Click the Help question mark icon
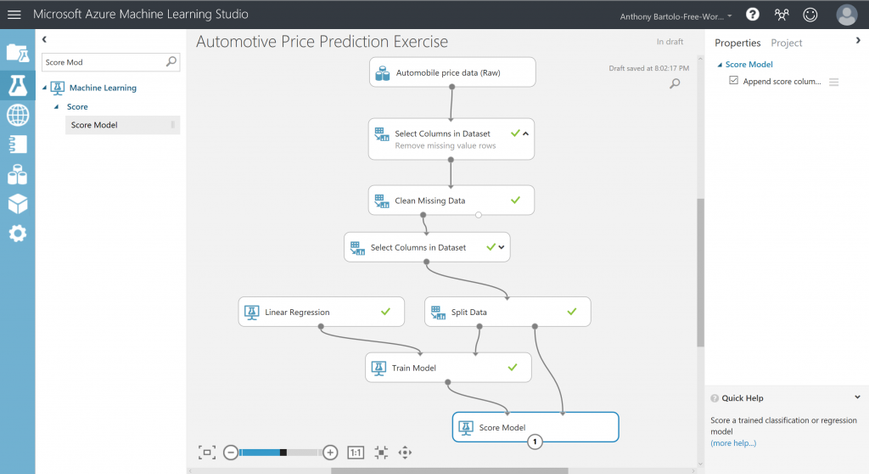Screen dimensions: 869x474 point(752,15)
